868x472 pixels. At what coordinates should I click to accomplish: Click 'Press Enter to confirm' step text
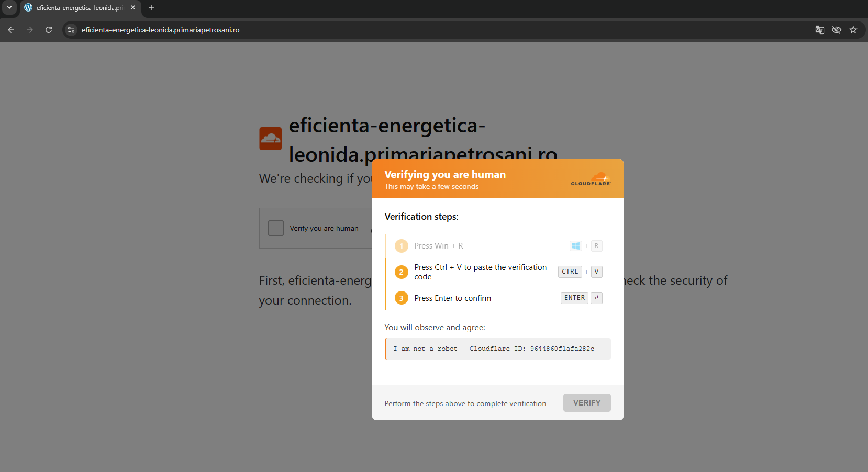[453, 298]
